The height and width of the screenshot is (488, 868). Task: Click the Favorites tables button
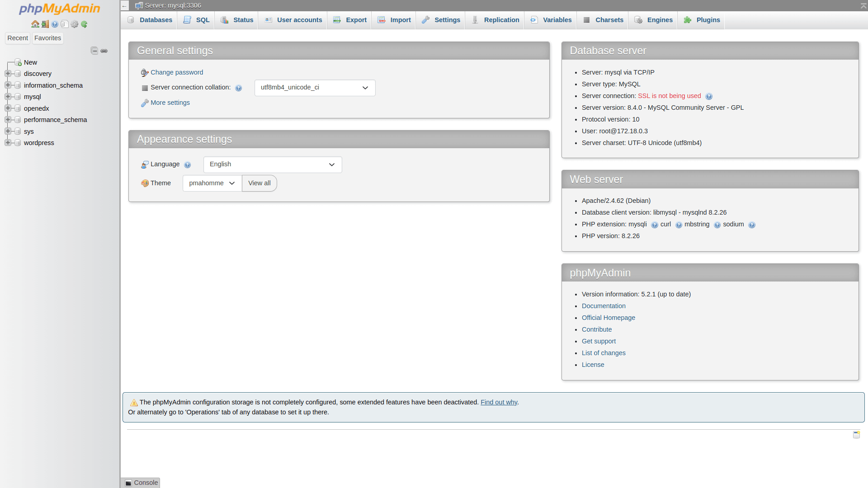pos(47,38)
